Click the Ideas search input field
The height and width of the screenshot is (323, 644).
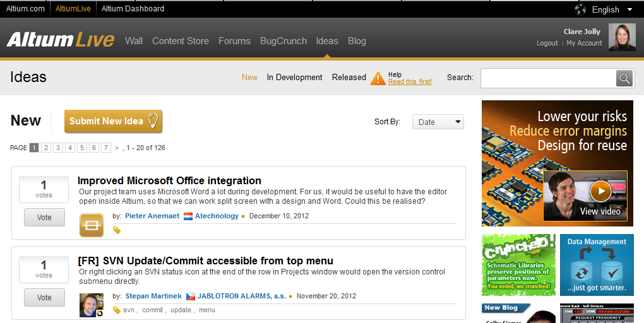(x=548, y=78)
